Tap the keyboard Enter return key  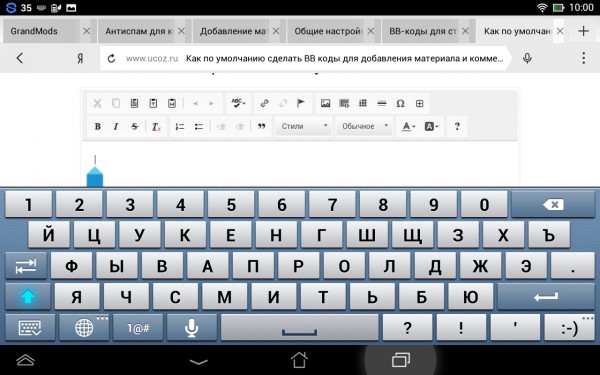tap(546, 296)
